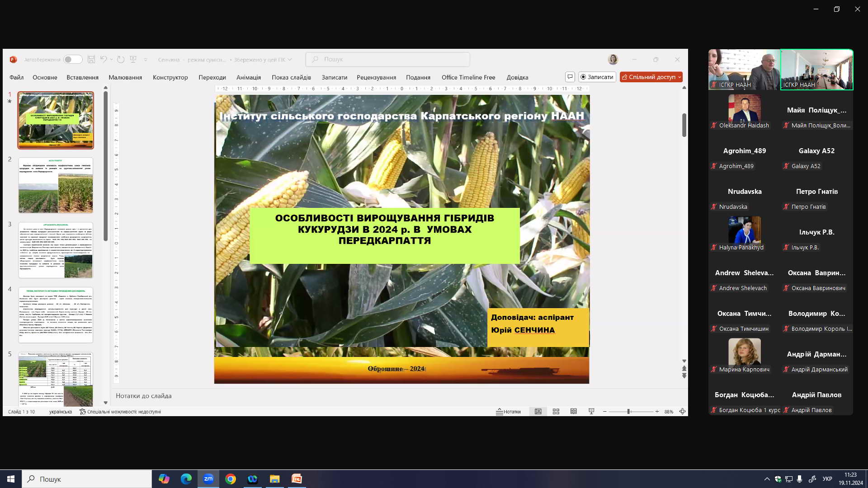This screenshot has width=868, height=488.
Task: Open the Анімація ribbon tab
Action: pos(248,77)
